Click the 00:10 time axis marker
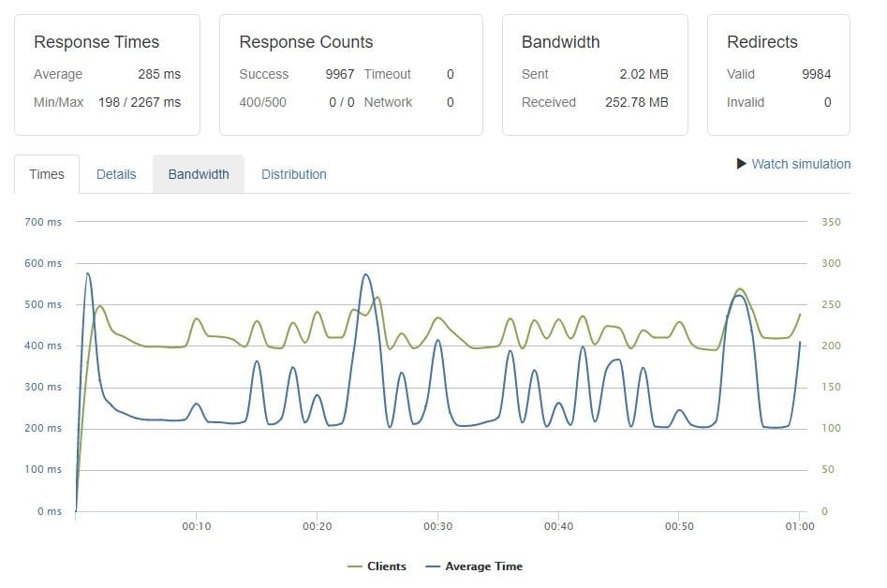The width and height of the screenshot is (887, 588). (196, 526)
